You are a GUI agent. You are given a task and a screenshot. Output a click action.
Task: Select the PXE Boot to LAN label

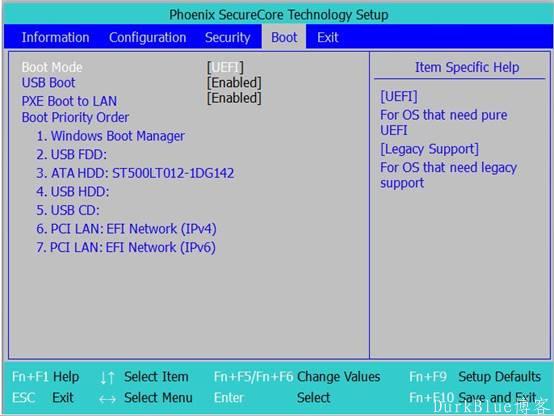(69, 101)
